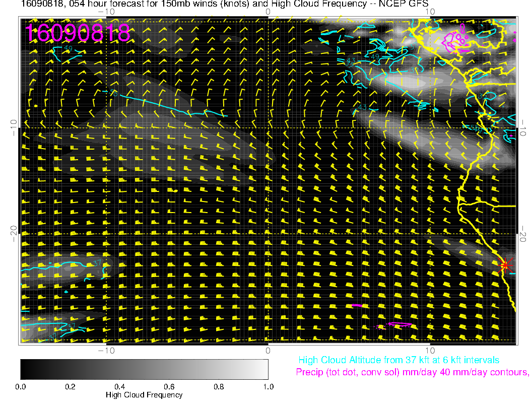Select the High Cloud Frequency colorbar caption
Viewport: 532px width, 411px height.
click(144, 395)
